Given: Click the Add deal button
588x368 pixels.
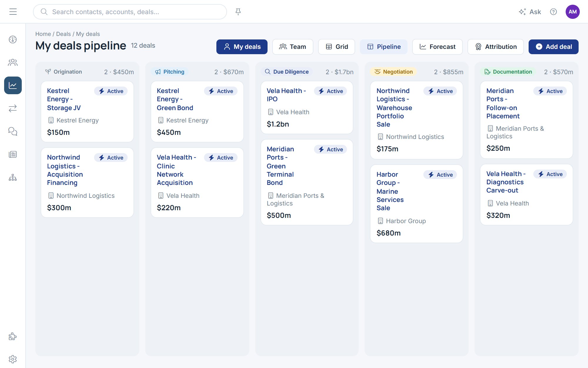Looking at the screenshot, I should pyautogui.click(x=553, y=47).
